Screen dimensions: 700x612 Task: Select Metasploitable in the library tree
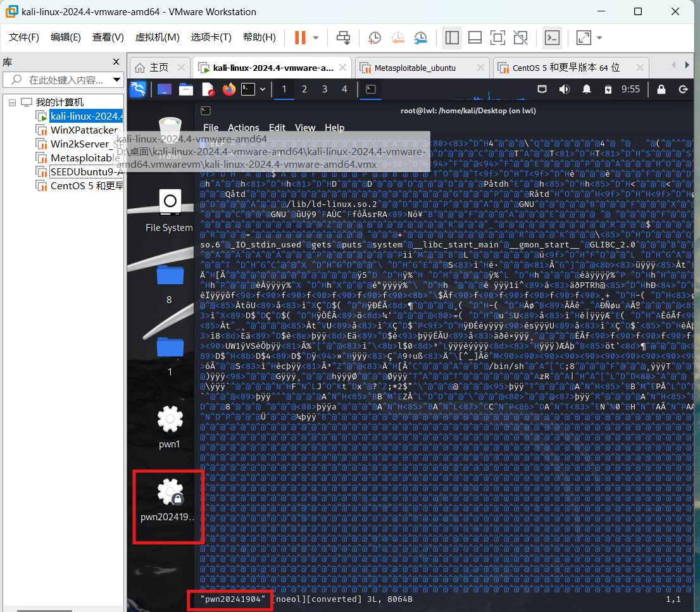pos(78,158)
